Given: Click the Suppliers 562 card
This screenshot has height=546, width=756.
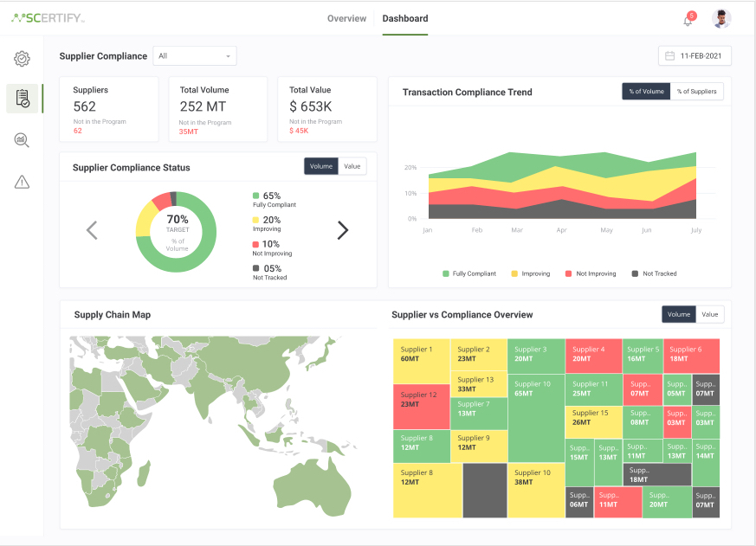Looking at the screenshot, I should (109, 109).
